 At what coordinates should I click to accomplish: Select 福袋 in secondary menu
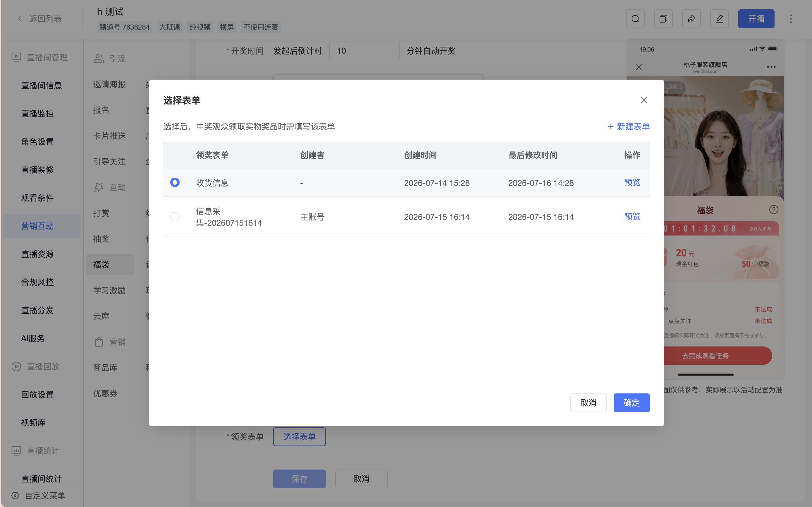[110, 265]
